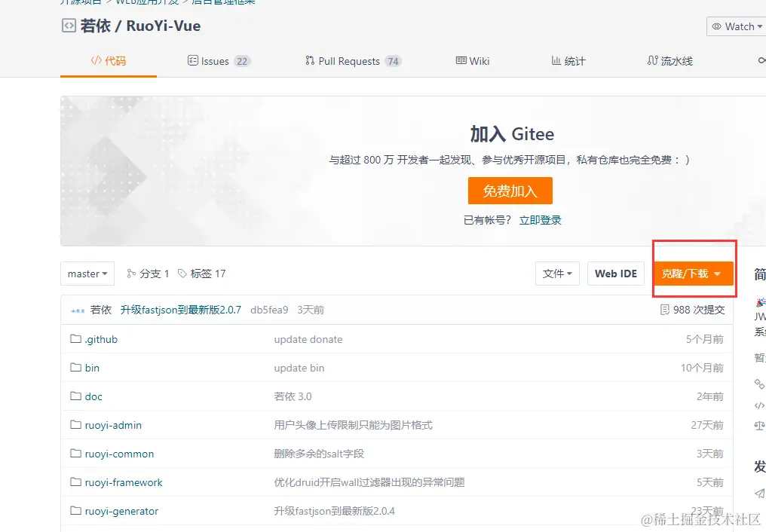Click the folder icon beside ruoyi-common
The height and width of the screenshot is (532, 766).
[x=75, y=454]
